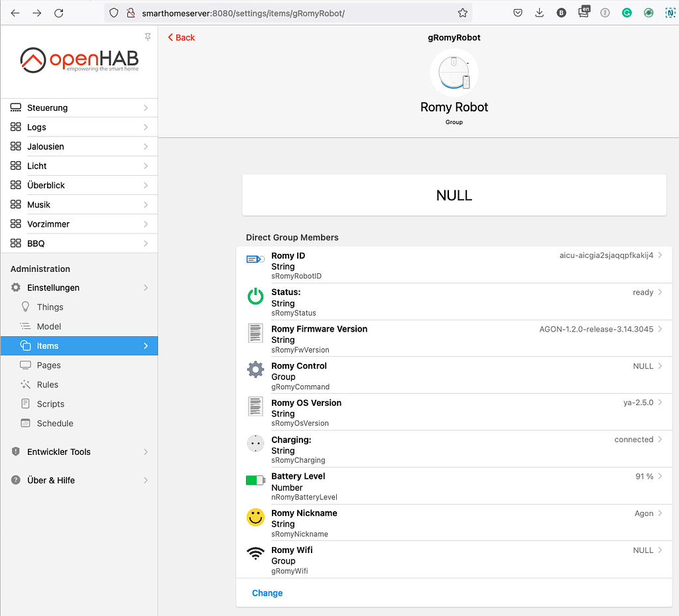Click the socket icon next to Charging
The image size is (679, 616).
coord(255,444)
